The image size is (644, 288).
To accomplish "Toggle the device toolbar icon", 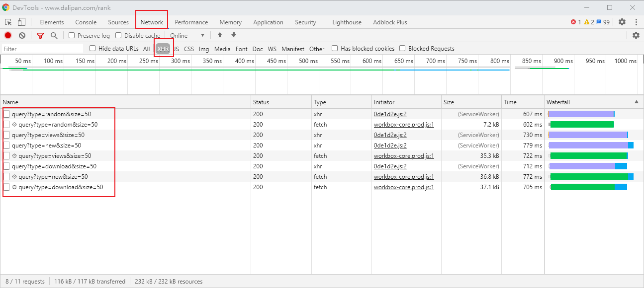I will coord(21,22).
